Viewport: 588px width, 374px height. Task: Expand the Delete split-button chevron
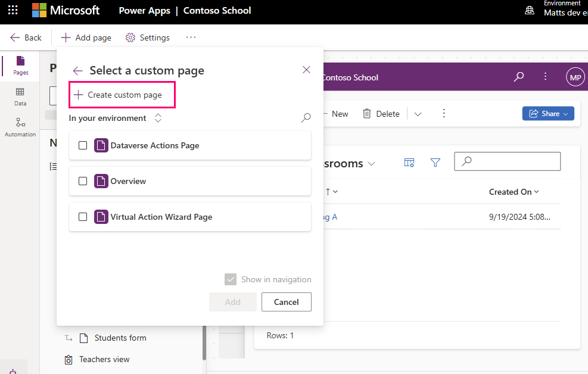click(x=418, y=114)
